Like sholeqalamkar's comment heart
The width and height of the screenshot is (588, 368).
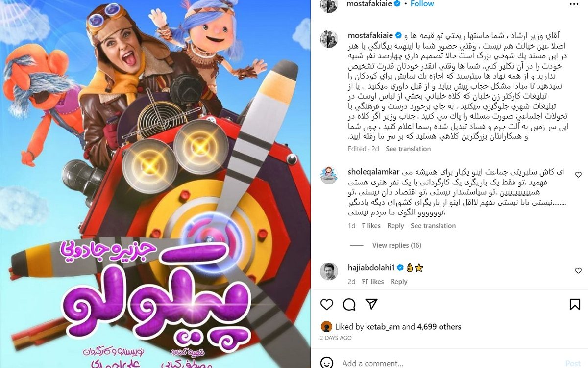tap(578, 175)
